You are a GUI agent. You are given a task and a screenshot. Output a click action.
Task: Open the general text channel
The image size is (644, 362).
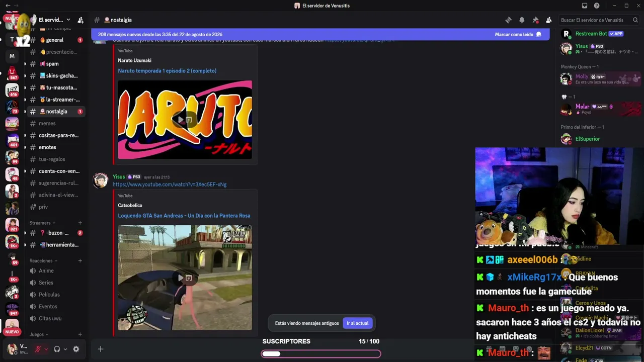(54, 40)
